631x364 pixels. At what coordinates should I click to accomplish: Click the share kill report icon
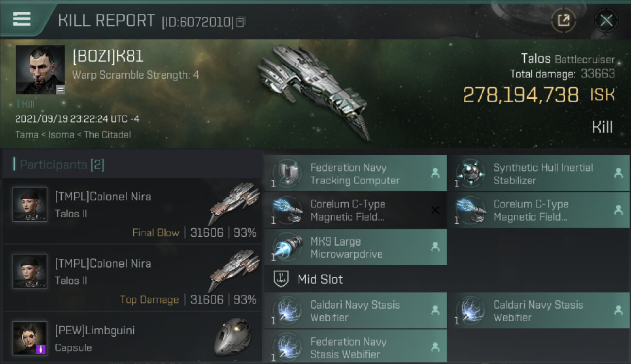[564, 20]
